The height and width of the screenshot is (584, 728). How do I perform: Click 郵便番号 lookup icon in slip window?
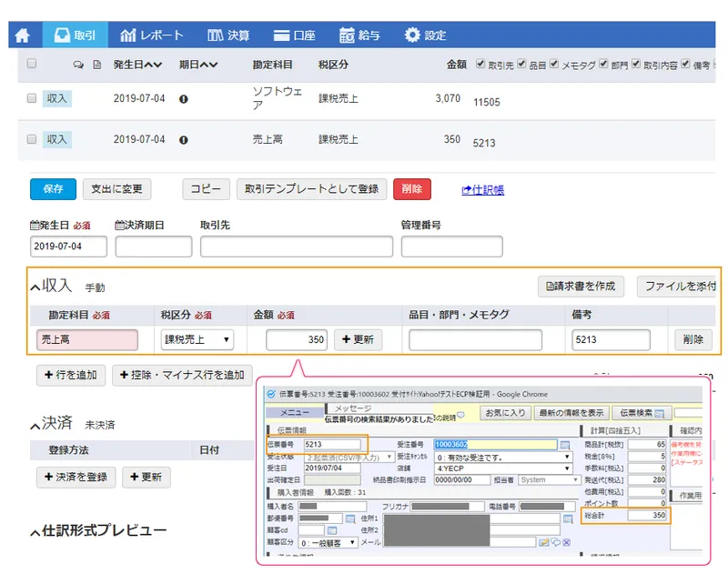[x=350, y=519]
